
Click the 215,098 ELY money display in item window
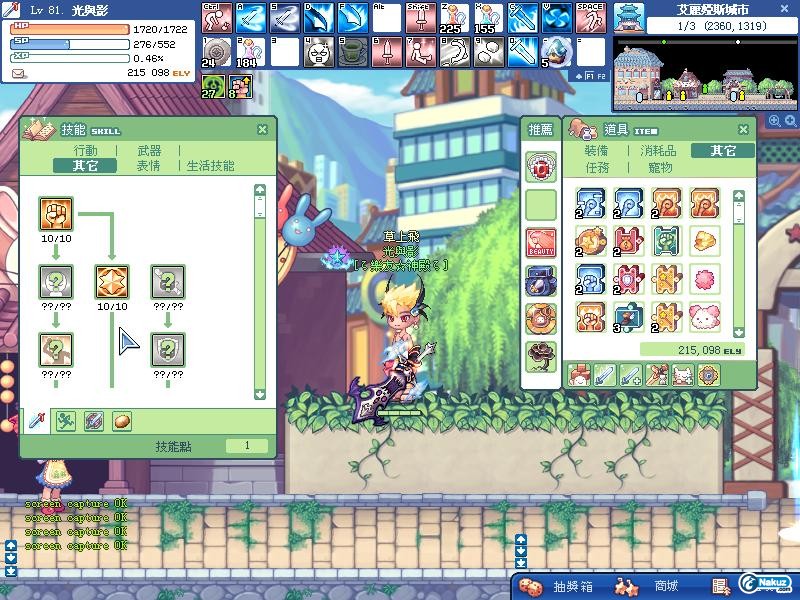pos(692,350)
